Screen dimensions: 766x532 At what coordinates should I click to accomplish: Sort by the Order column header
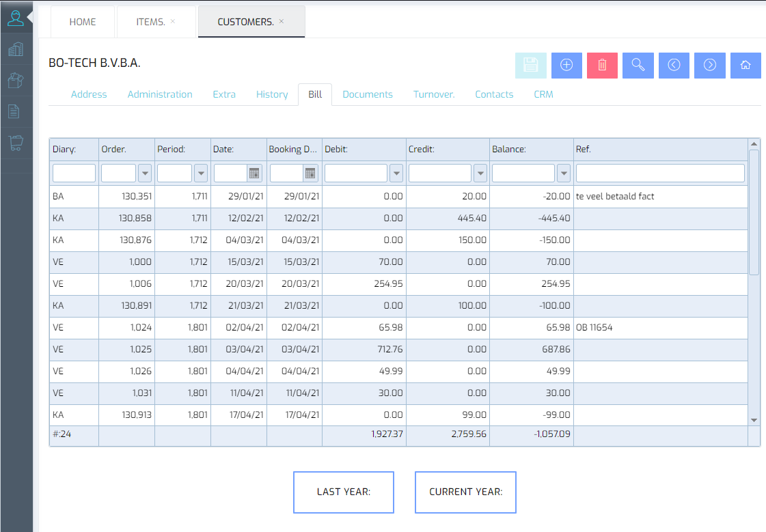coord(126,150)
